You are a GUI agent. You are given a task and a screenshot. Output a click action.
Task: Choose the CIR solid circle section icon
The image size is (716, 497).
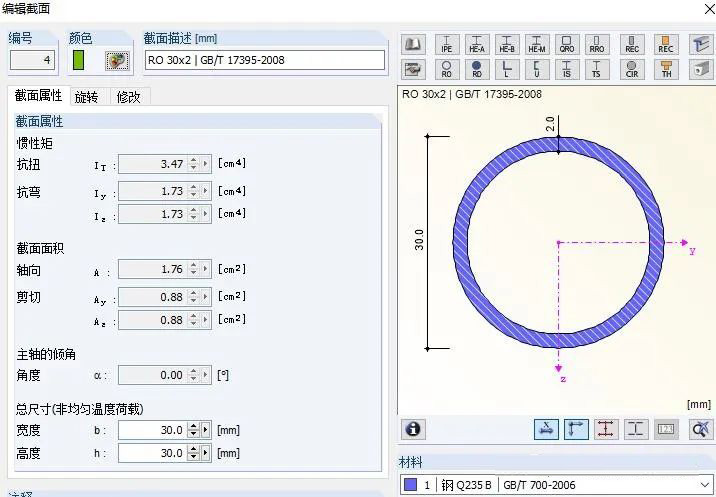click(x=632, y=69)
